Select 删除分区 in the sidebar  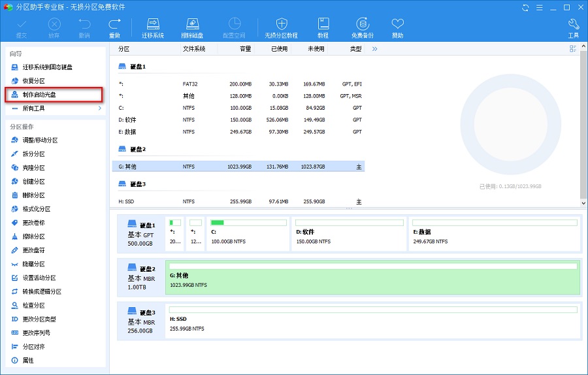tap(33, 195)
